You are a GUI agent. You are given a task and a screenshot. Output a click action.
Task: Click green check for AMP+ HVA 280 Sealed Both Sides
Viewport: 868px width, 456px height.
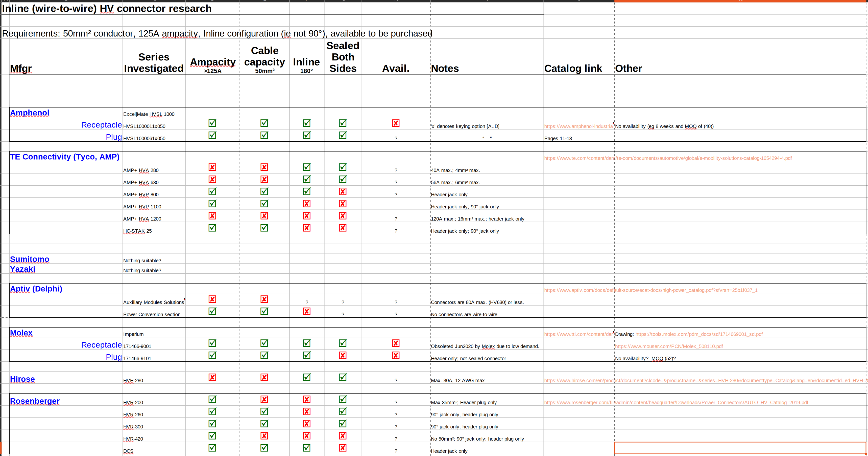[343, 167]
